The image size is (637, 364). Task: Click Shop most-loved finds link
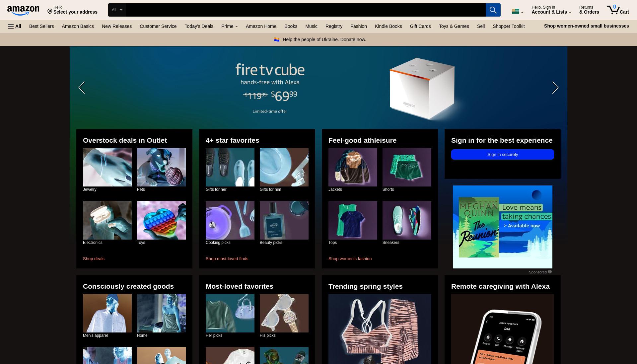click(227, 259)
